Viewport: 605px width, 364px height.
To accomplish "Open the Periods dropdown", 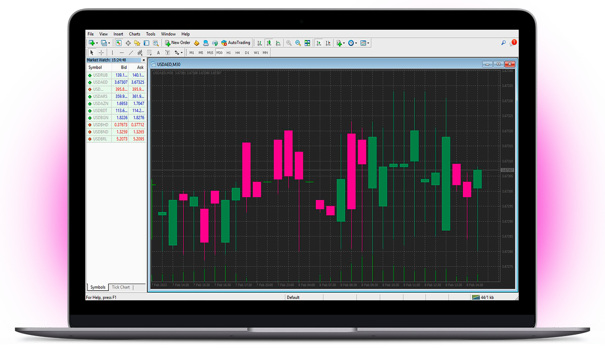I will tap(356, 42).
